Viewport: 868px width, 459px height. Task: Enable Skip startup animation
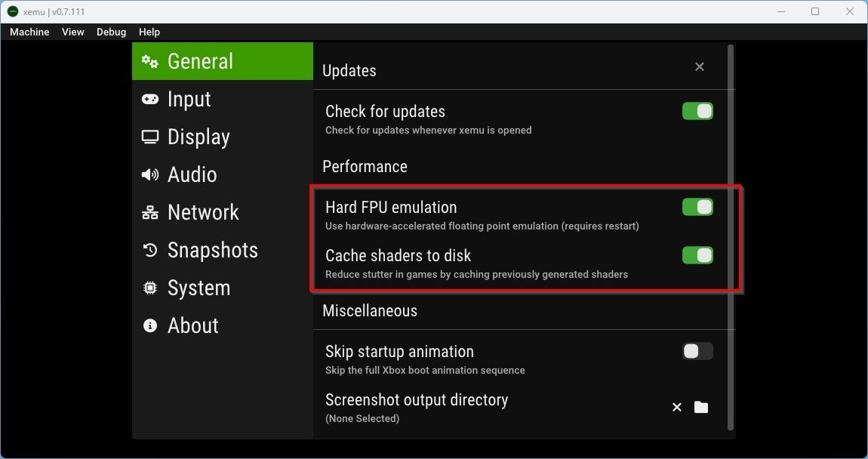(x=697, y=351)
